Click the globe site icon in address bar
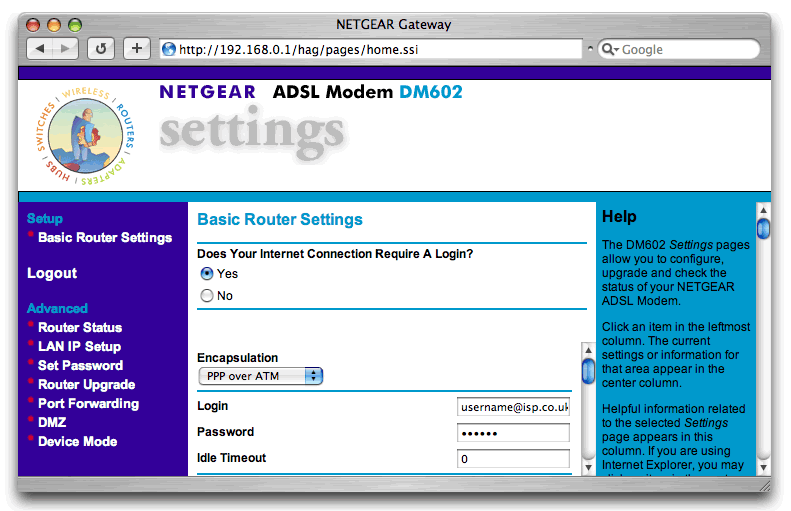Viewport: 791px width, 511px height. point(168,49)
